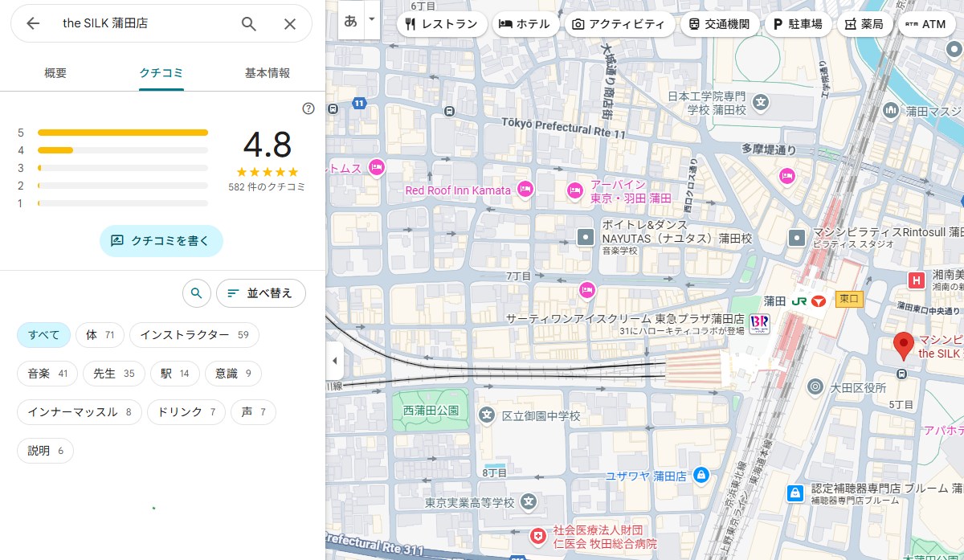Open the rating help question mark icon
Image resolution: width=964 pixels, height=560 pixels.
(308, 108)
